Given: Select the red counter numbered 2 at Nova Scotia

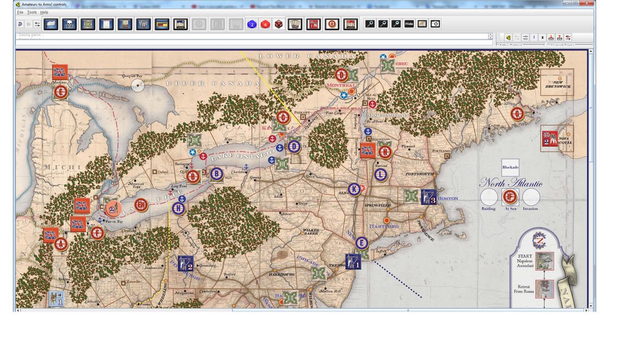Looking at the screenshot, I should tap(549, 139).
